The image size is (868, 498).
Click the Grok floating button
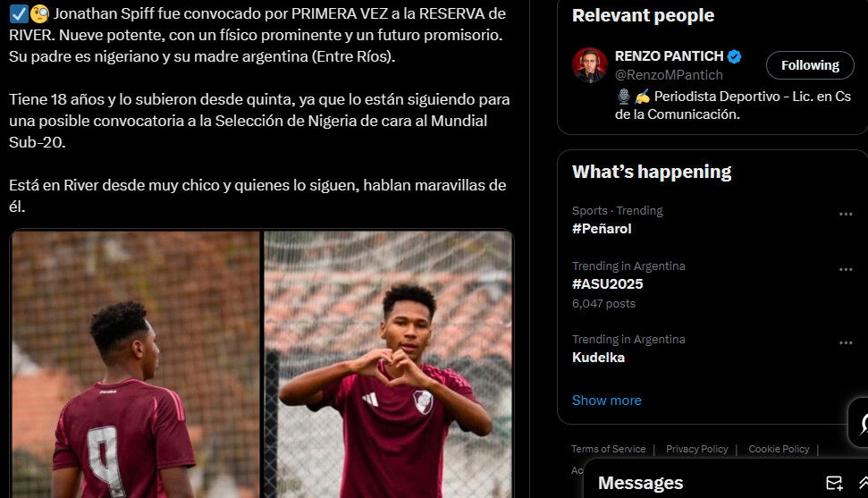pyautogui.click(x=860, y=423)
